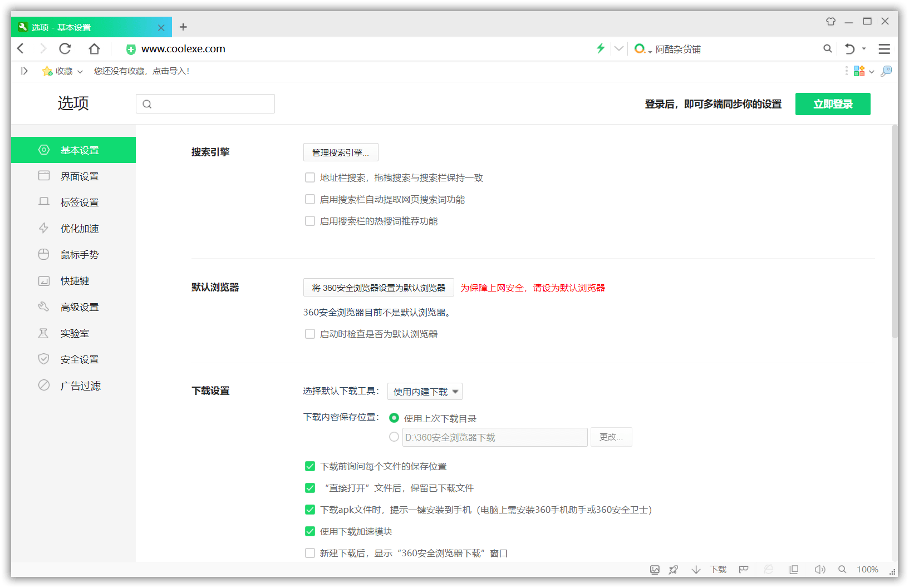Click the 100% zoom level indicator
The image size is (909, 588).
click(x=867, y=569)
